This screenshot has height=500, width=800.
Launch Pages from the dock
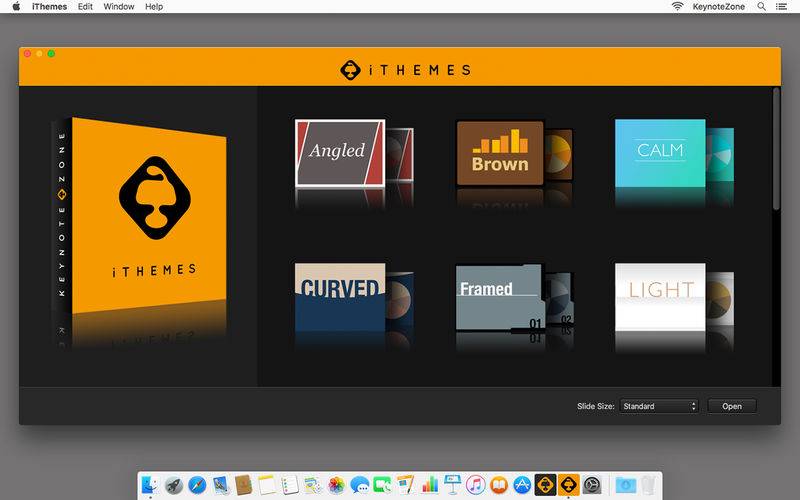[406, 485]
